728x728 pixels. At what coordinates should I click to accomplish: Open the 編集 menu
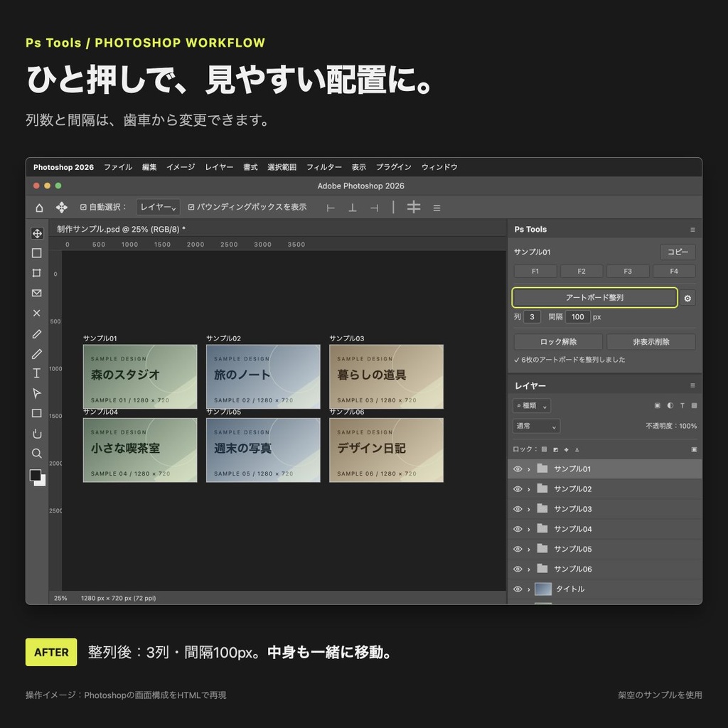149,167
